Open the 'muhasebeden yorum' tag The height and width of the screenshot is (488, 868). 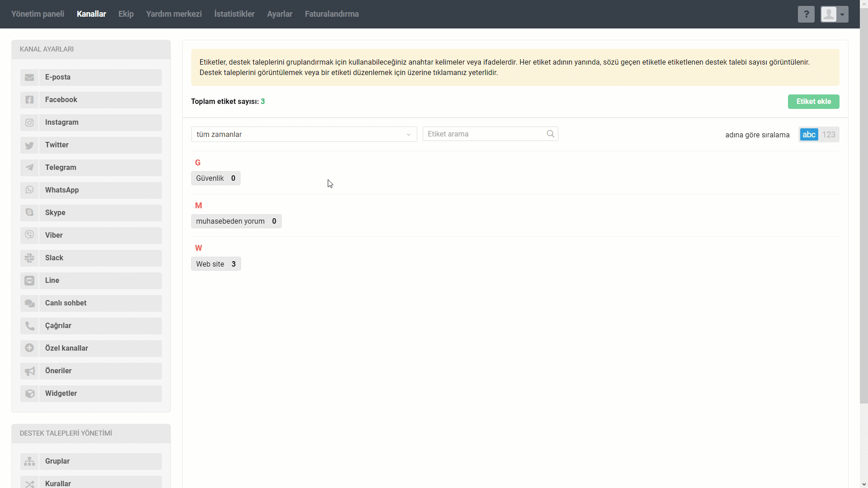pos(231,221)
